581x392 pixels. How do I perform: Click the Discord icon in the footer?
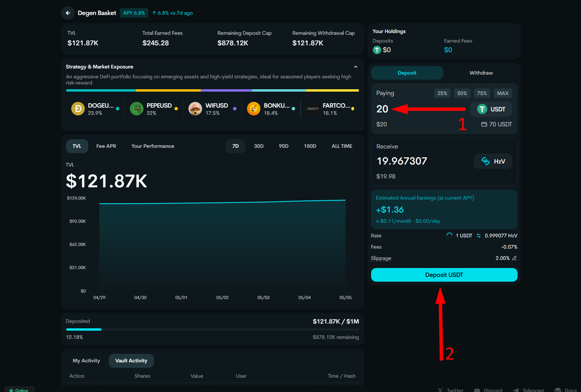click(477, 390)
